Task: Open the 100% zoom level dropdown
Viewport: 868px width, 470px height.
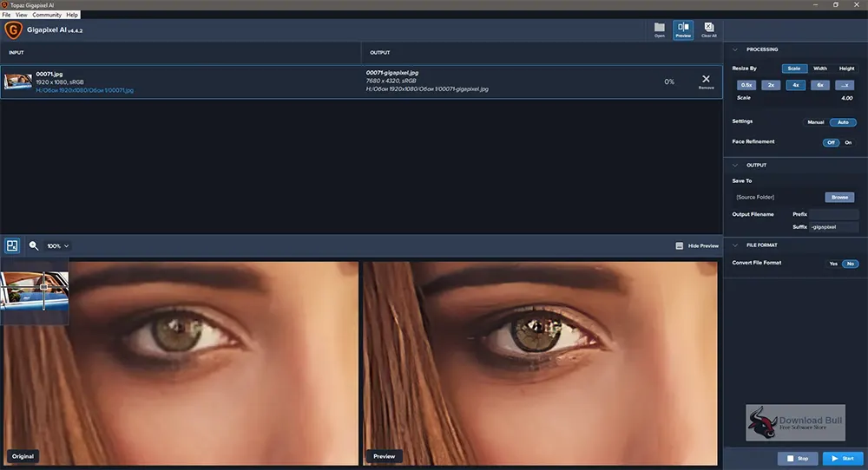Action: (58, 246)
